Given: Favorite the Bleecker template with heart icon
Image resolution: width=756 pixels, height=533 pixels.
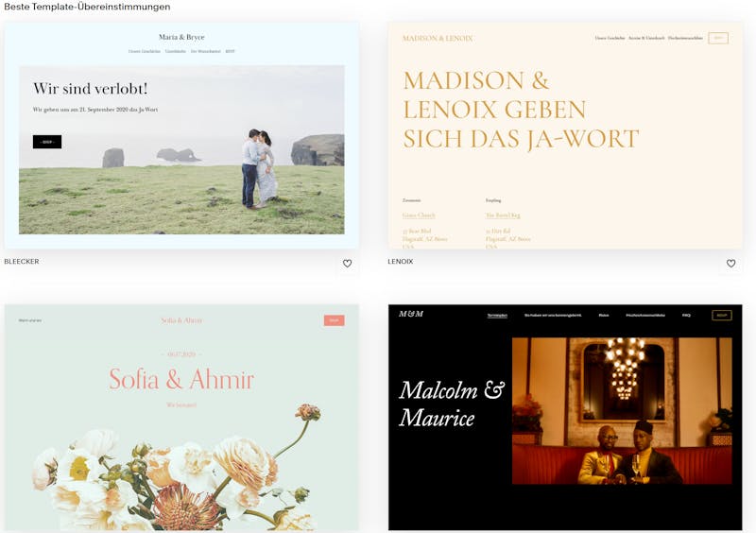Looking at the screenshot, I should [x=347, y=264].
